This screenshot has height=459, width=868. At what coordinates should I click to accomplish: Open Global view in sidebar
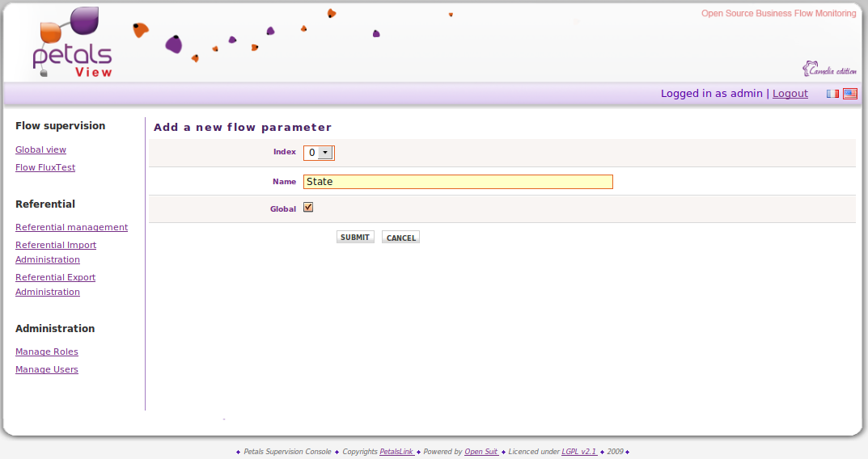(x=40, y=149)
